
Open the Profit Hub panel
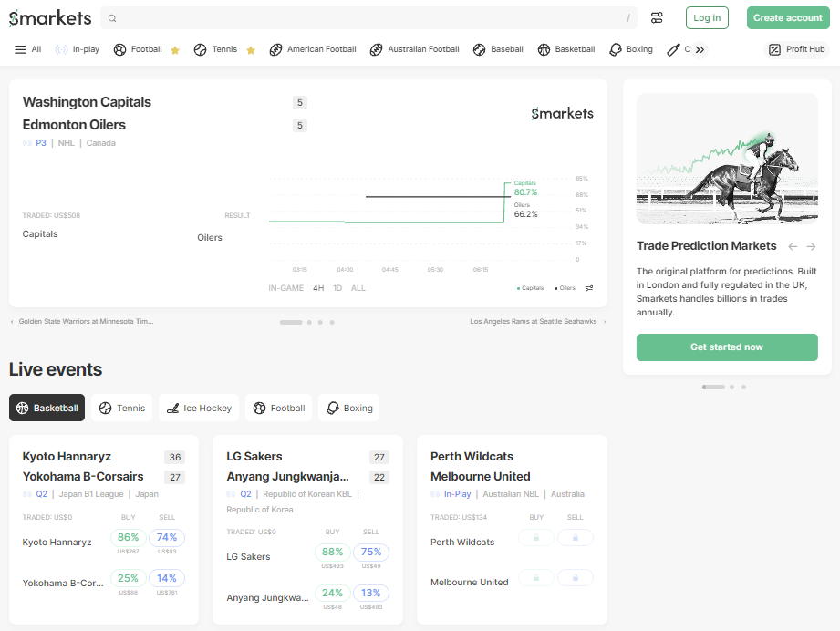coord(794,48)
